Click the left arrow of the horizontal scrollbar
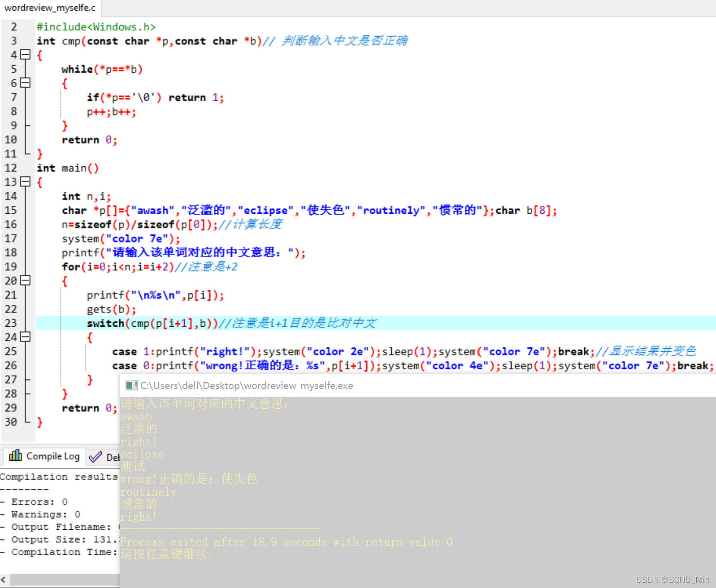 (x=4, y=579)
